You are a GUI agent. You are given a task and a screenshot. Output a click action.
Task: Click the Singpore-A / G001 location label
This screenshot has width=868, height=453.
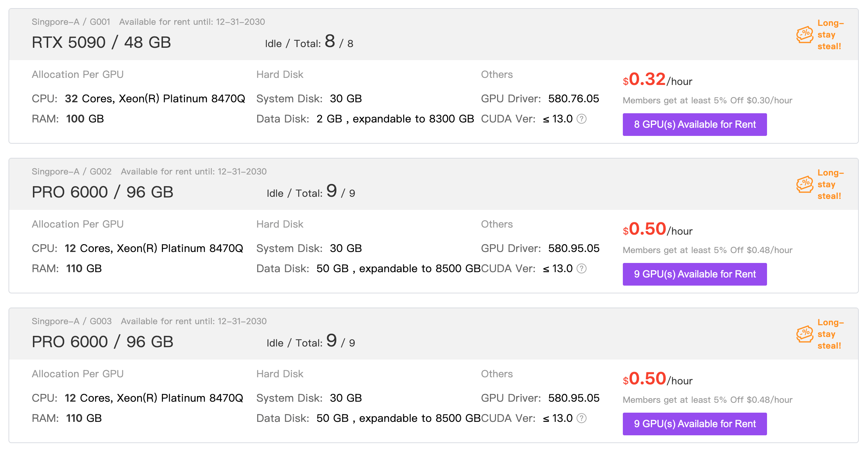pos(71,22)
